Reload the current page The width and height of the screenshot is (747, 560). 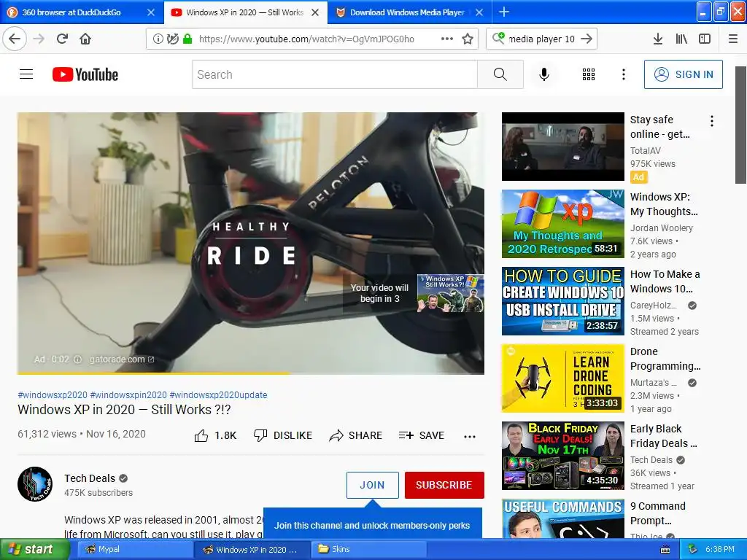[x=62, y=39]
